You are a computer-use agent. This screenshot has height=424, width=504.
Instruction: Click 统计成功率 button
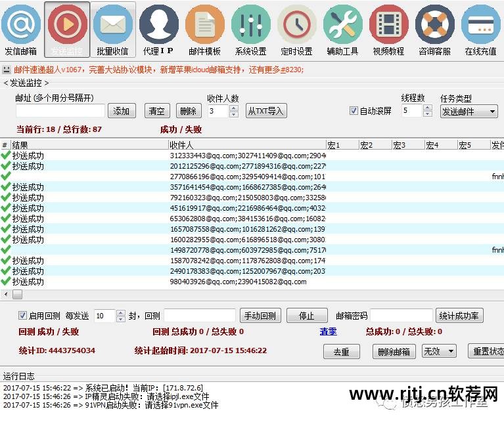459,316
